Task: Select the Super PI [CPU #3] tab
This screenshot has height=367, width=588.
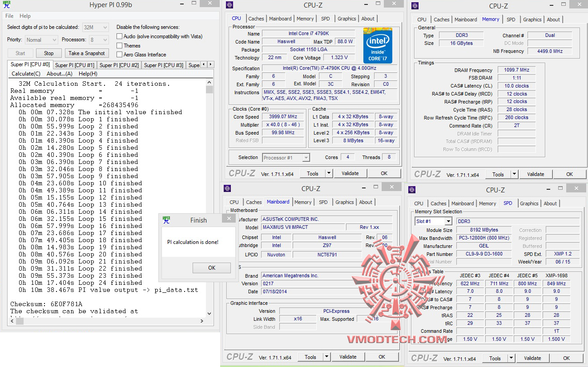Action: (x=164, y=65)
